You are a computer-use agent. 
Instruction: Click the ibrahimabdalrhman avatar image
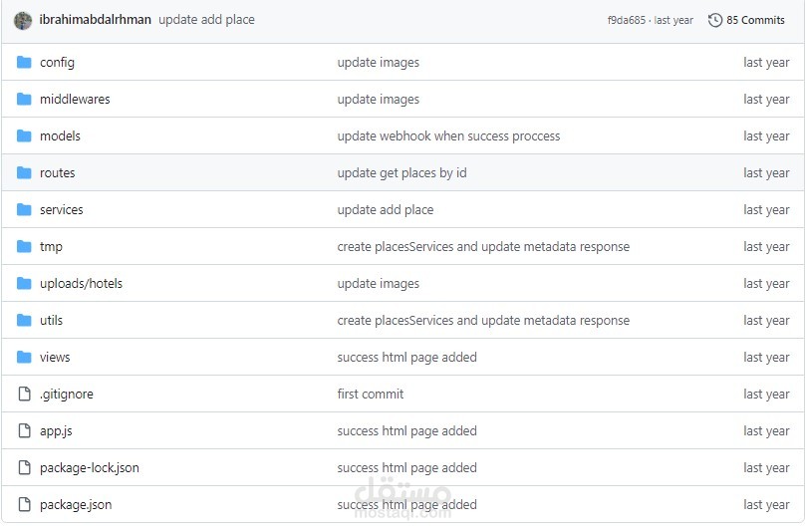coord(23,20)
